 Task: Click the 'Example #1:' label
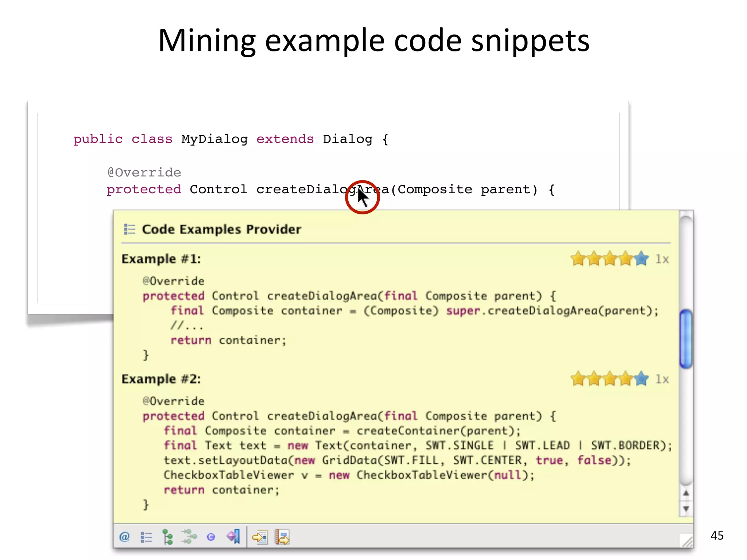[161, 259]
